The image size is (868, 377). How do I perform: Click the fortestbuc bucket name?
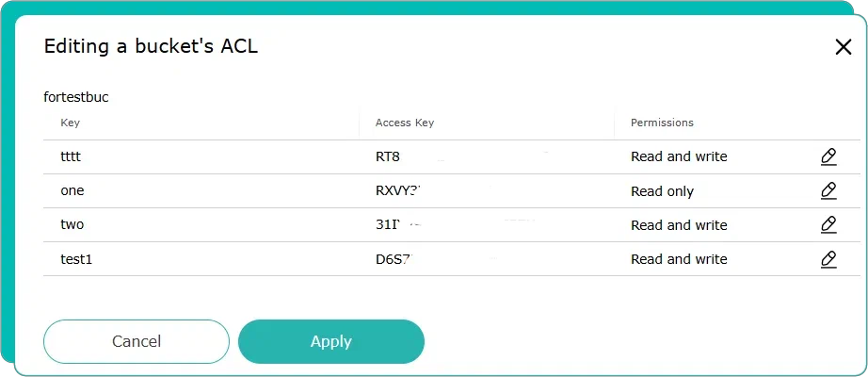tap(77, 96)
